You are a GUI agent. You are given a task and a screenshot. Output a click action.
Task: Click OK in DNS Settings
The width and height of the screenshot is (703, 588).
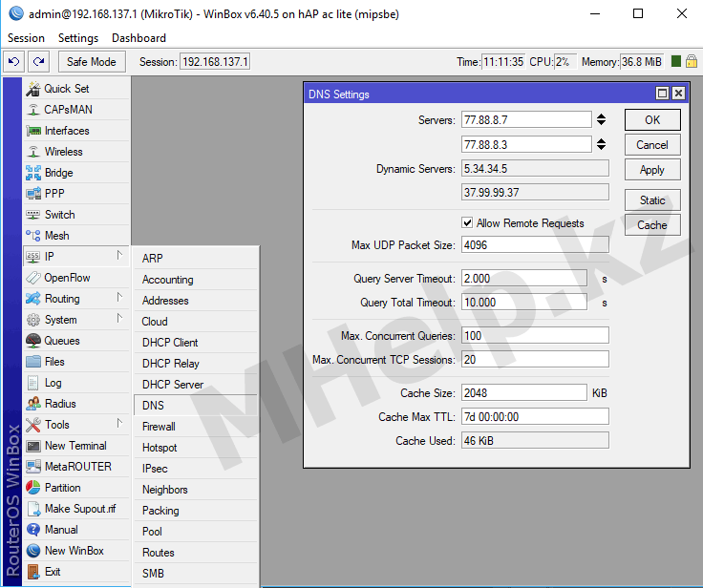(x=652, y=119)
